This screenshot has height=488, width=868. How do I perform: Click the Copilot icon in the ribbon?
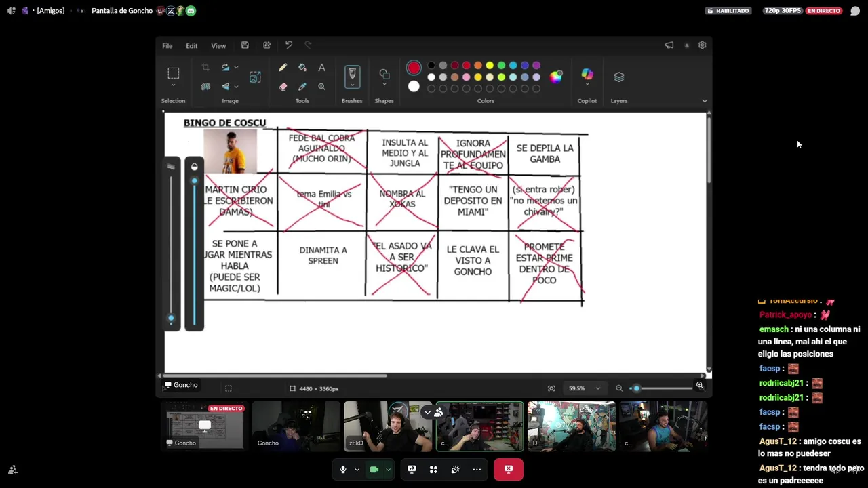(587, 74)
